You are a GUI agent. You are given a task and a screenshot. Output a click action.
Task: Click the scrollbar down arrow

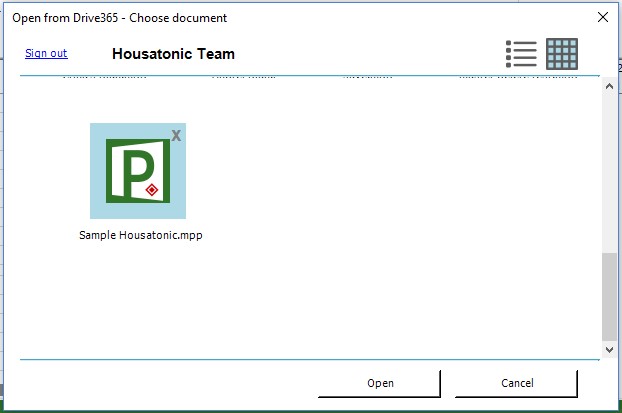click(x=609, y=350)
